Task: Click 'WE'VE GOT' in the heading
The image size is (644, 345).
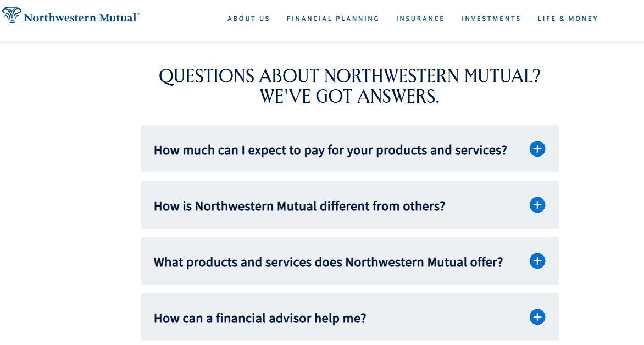Action: [x=306, y=97]
